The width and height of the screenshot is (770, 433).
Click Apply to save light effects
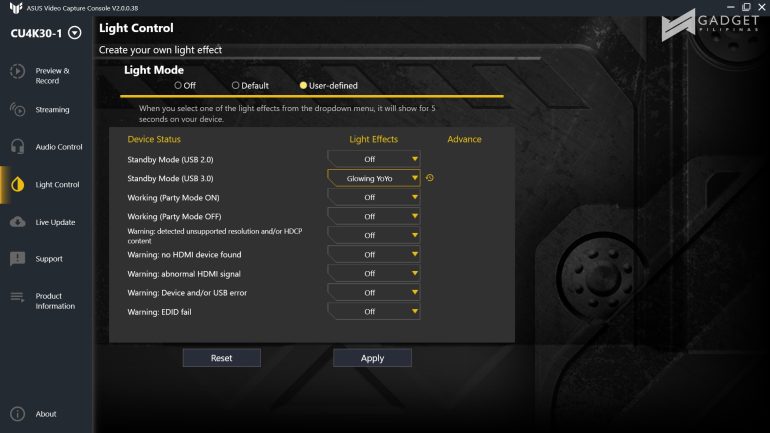click(x=372, y=357)
